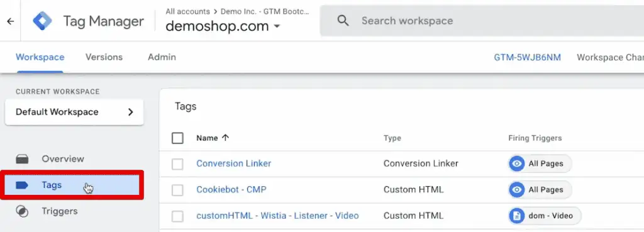
Task: Click the Custom HTML type in Cookiebot row
Action: tap(413, 190)
